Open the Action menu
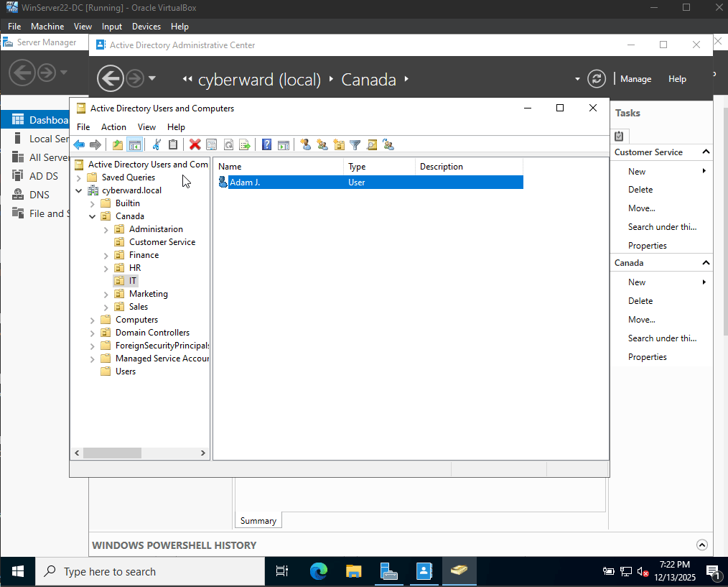 pos(113,127)
